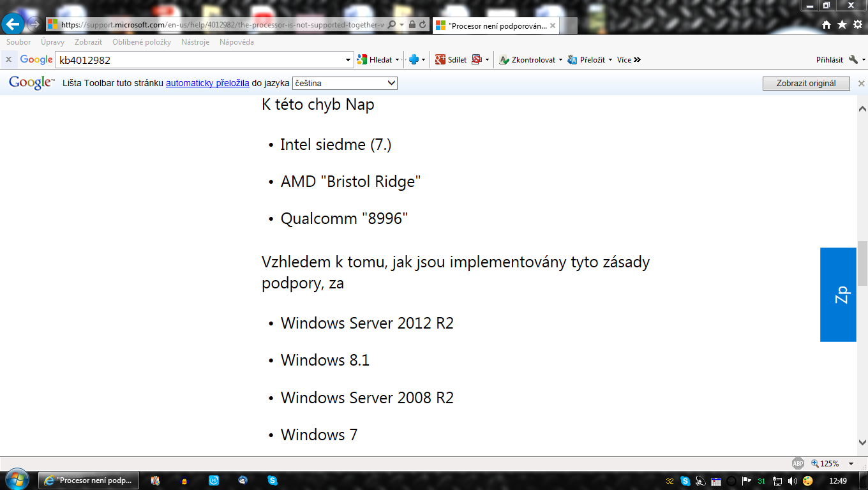Click the Hledat search button

coord(376,59)
